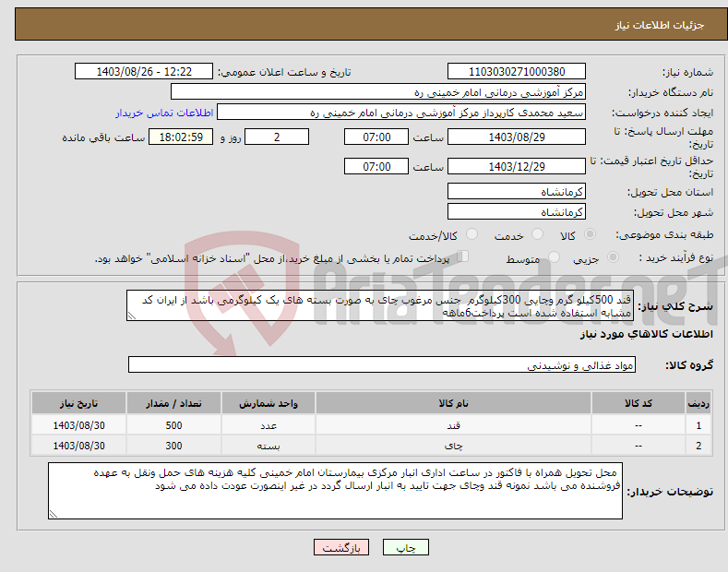
Task: Click the delivery city field کرمانشاه
Action: point(517,211)
